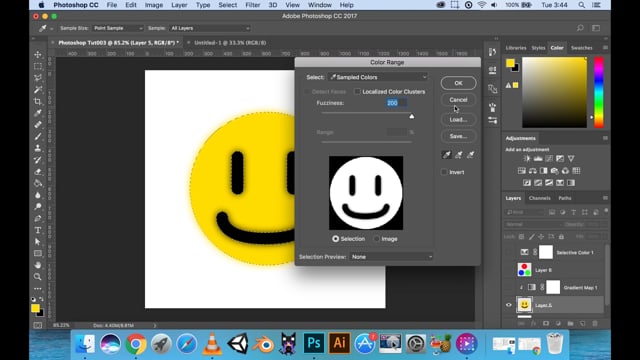Screen dimensions: 640x360
Task: Open Illustrator from the Dock
Action: [339, 343]
